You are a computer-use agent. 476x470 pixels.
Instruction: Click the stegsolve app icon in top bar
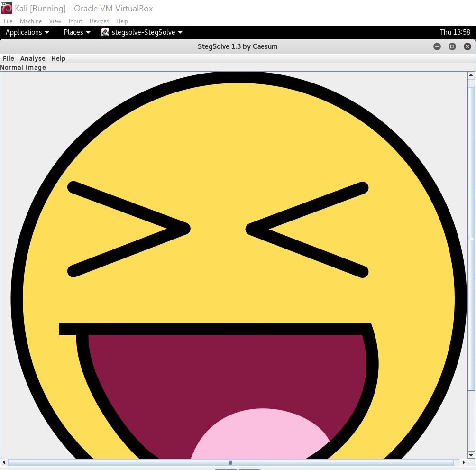(105, 32)
